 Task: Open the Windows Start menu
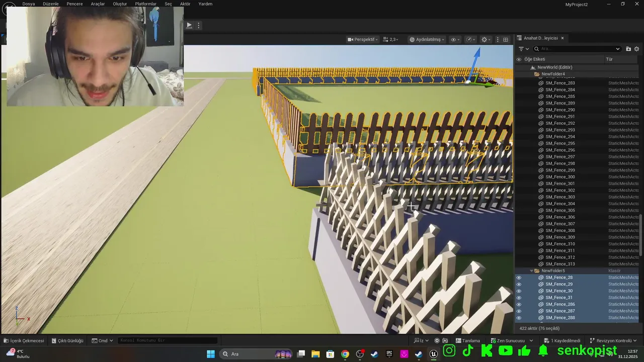pos(211,354)
